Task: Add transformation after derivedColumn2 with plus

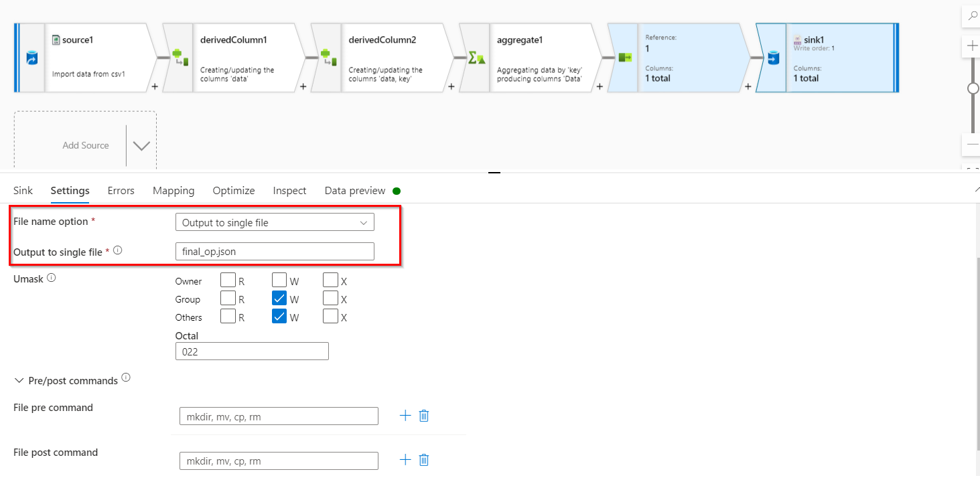Action: pos(451,86)
